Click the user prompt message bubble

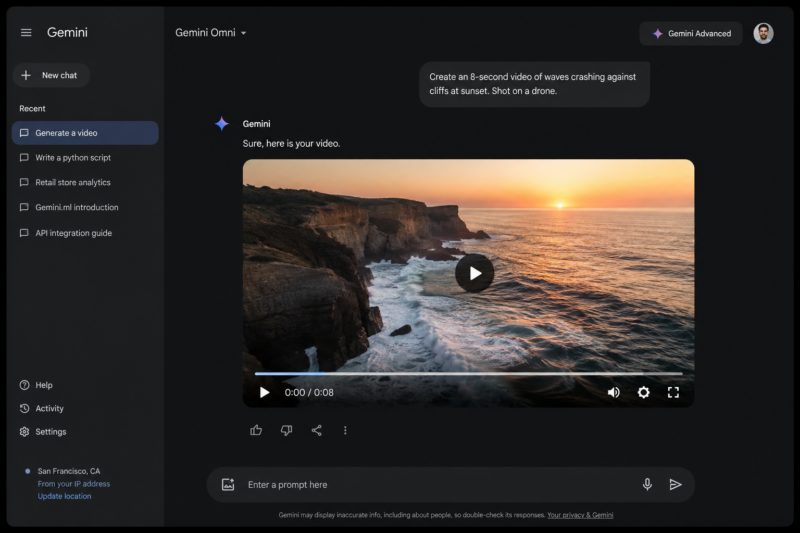click(534, 84)
